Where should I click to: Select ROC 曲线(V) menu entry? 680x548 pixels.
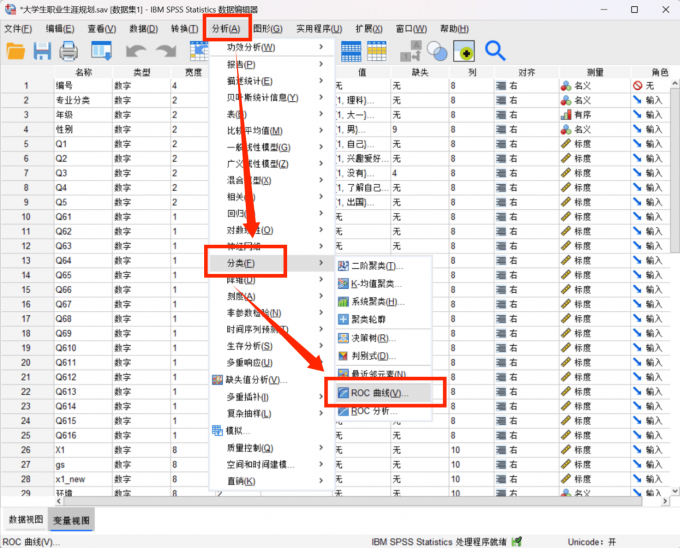(x=384, y=393)
